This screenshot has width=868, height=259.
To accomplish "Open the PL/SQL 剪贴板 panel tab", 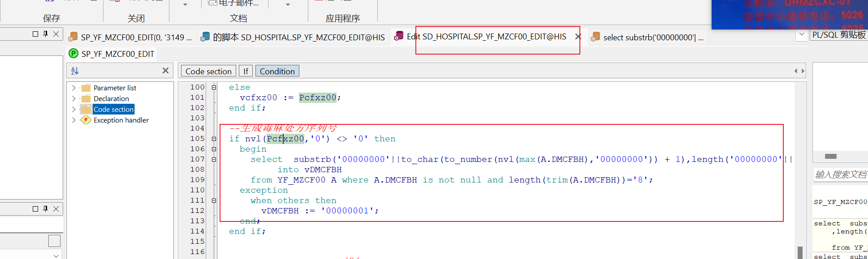I will coord(838,35).
